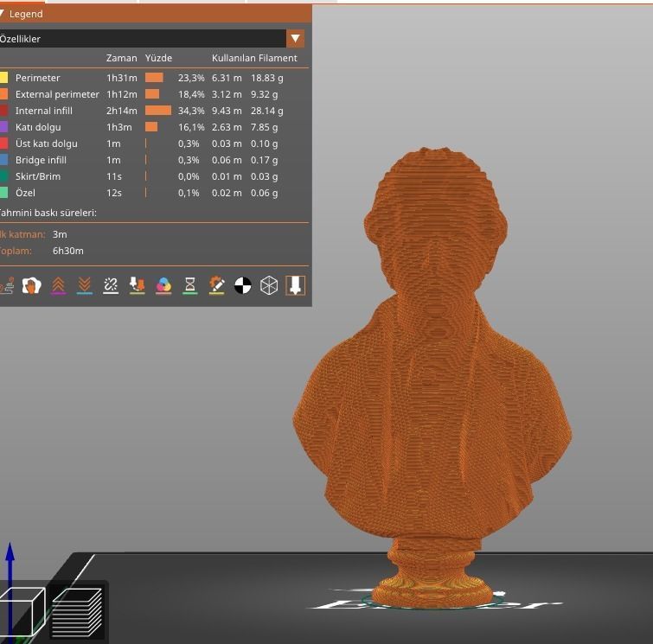
Task: Select the Katı dolgu label
Action: 38,127
